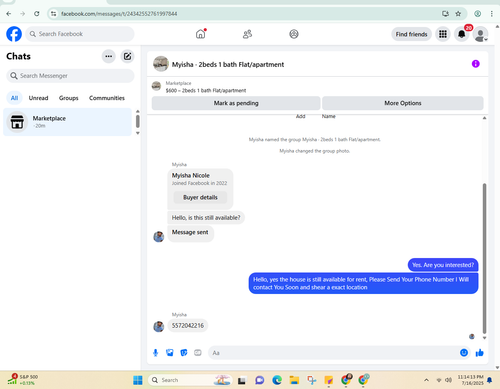Open Microsoft Edge from taskbar
The width and height of the screenshot is (500, 389).
(x=277, y=380)
